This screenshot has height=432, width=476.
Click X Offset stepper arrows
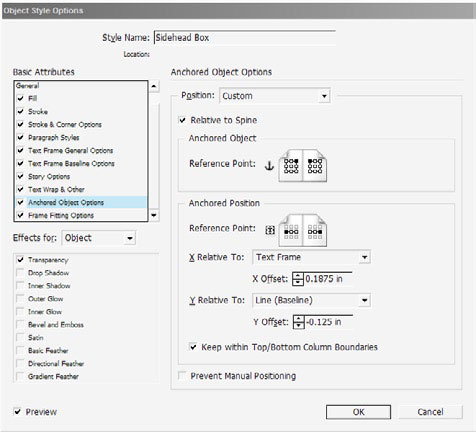coord(298,279)
